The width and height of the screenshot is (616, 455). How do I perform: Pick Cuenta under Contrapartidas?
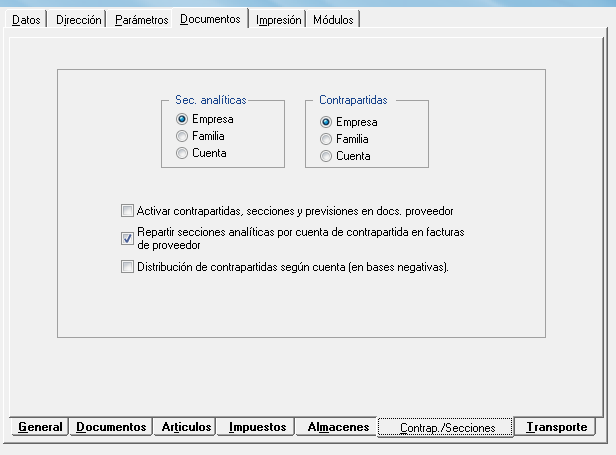326,156
